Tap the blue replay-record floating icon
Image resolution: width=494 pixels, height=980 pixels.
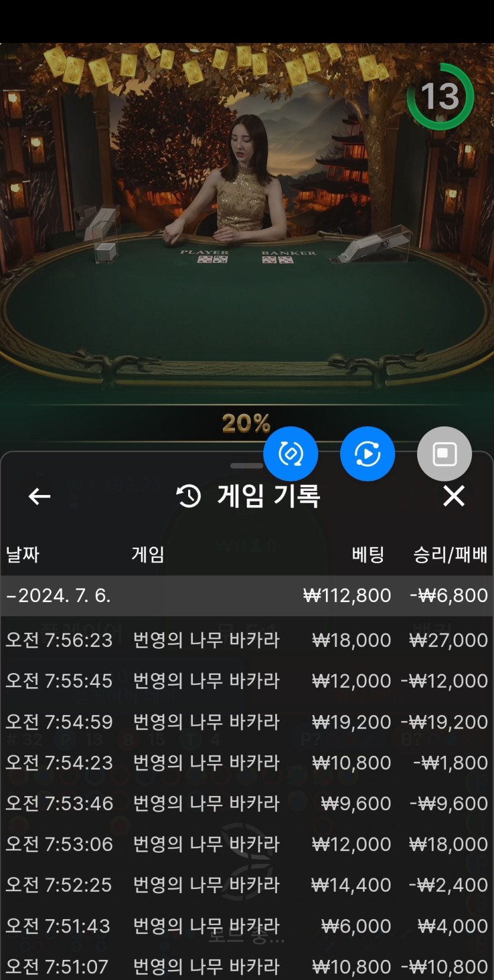pos(367,454)
